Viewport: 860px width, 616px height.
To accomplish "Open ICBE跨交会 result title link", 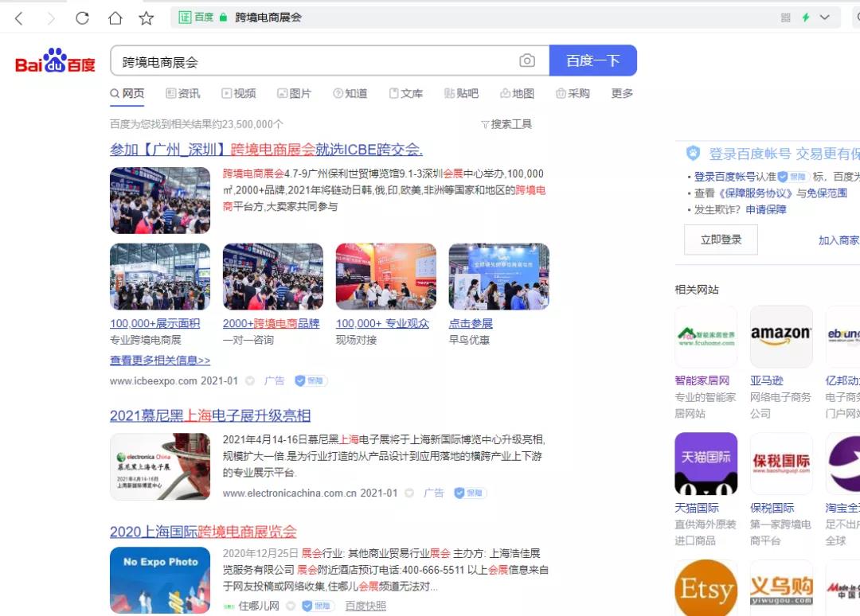I will [x=266, y=150].
